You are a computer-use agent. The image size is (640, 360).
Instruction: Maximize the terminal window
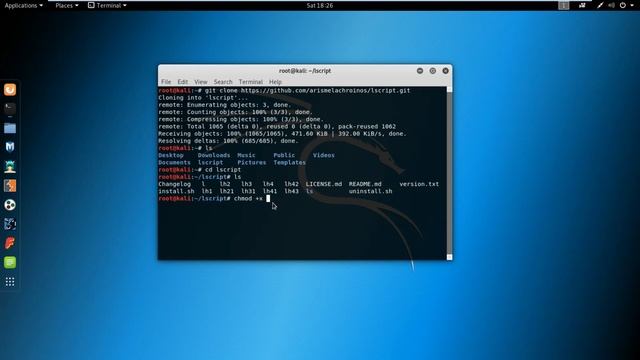(x=433, y=71)
